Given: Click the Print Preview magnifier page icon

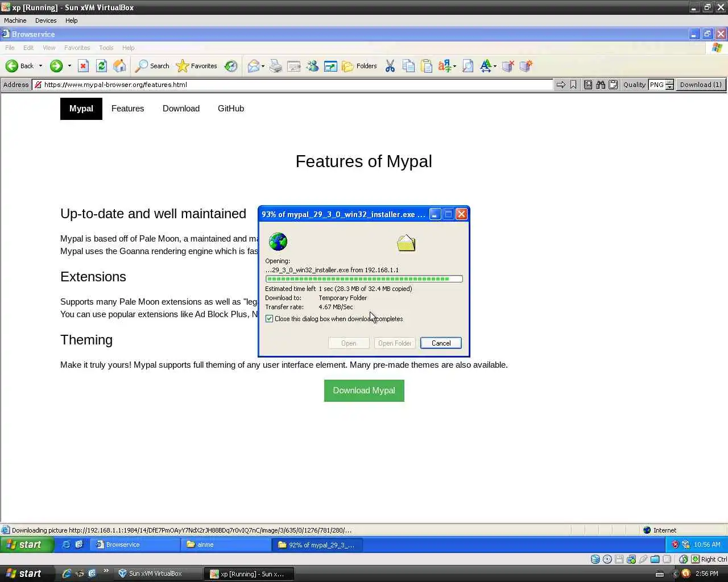Looking at the screenshot, I should click(468, 66).
